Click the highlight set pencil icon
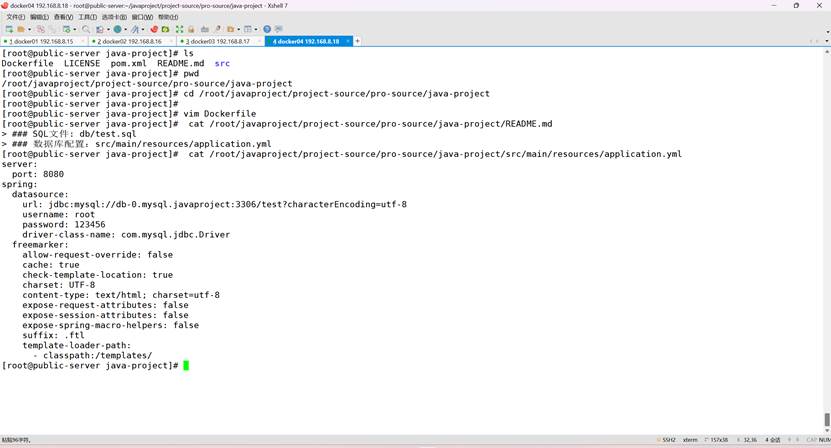Screen dimensions: 831x448 pyautogui.click(x=135, y=29)
